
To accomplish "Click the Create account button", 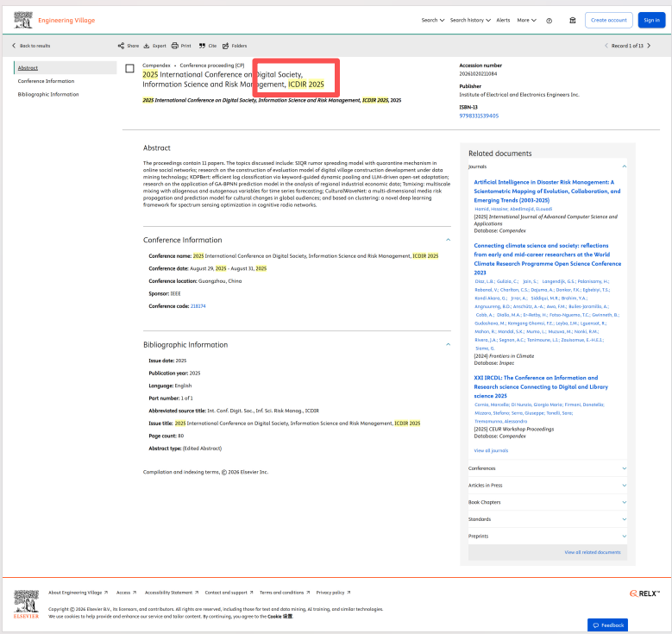I will pyautogui.click(x=607, y=20).
